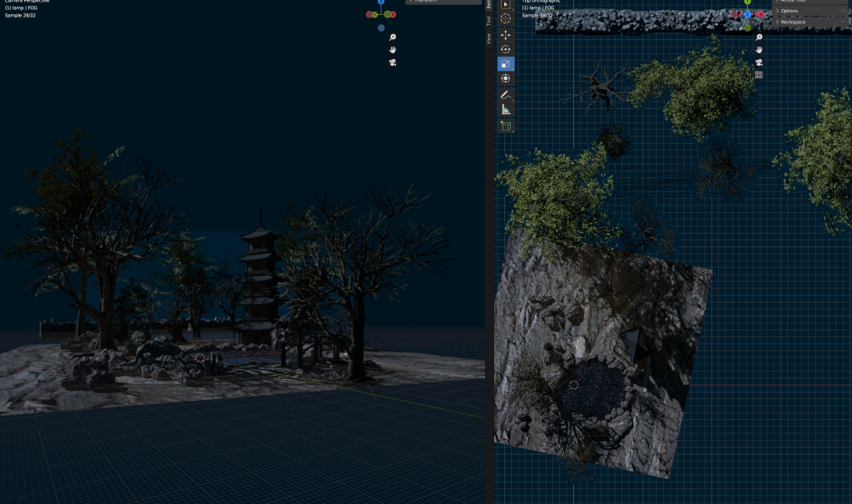
Task: Select the Cursor tool in toolbar
Action: (505, 18)
